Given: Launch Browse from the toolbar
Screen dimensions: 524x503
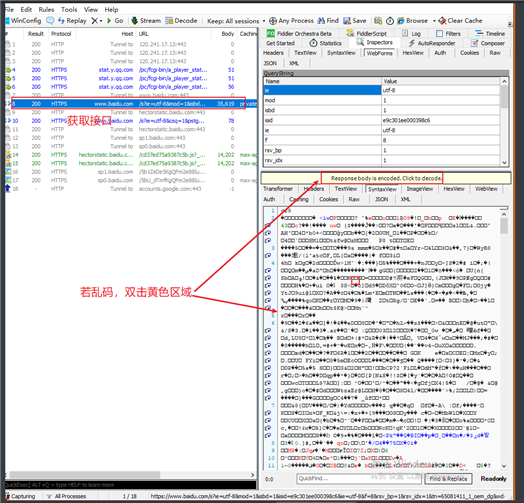Looking at the screenshot, I should pyautogui.click(x=412, y=21).
